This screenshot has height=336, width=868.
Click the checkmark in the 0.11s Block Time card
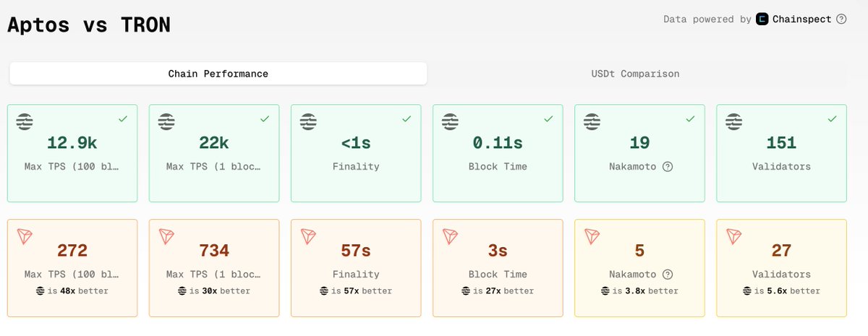tap(548, 118)
